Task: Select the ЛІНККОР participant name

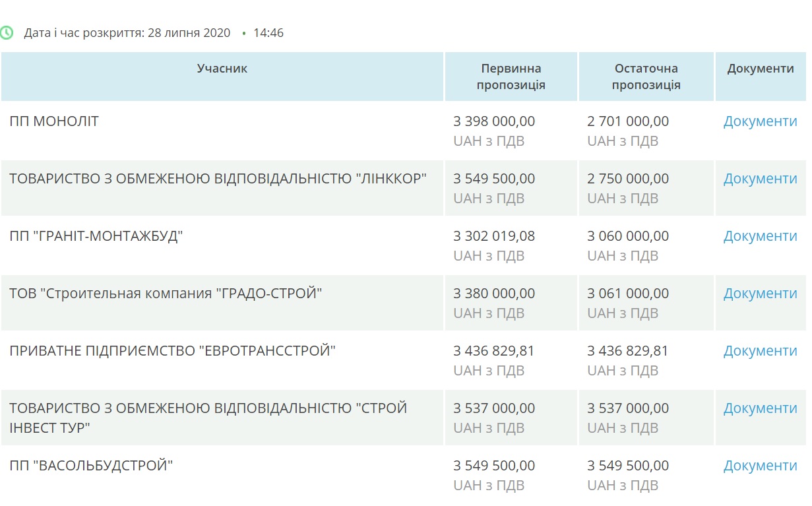Action: pyautogui.click(x=218, y=179)
